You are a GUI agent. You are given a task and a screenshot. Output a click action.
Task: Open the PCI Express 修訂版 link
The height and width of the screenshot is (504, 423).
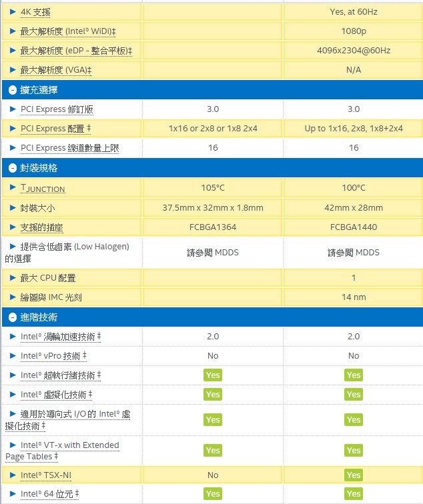(x=57, y=109)
